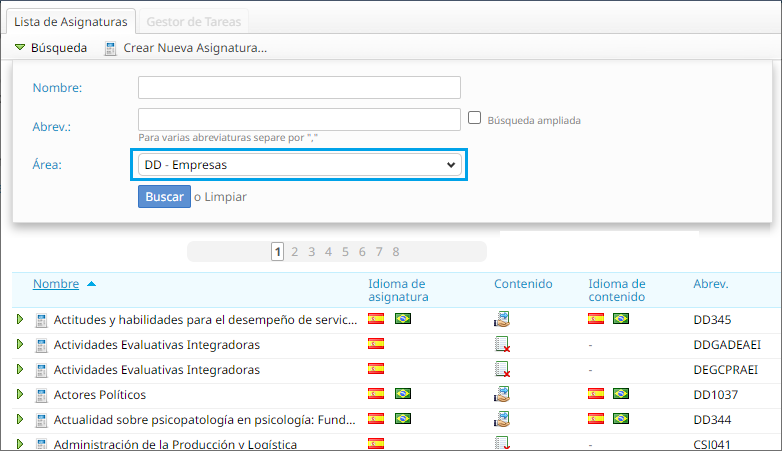
Task: Click the Spanish content-language flag in DD344 row
Action: [596, 419]
